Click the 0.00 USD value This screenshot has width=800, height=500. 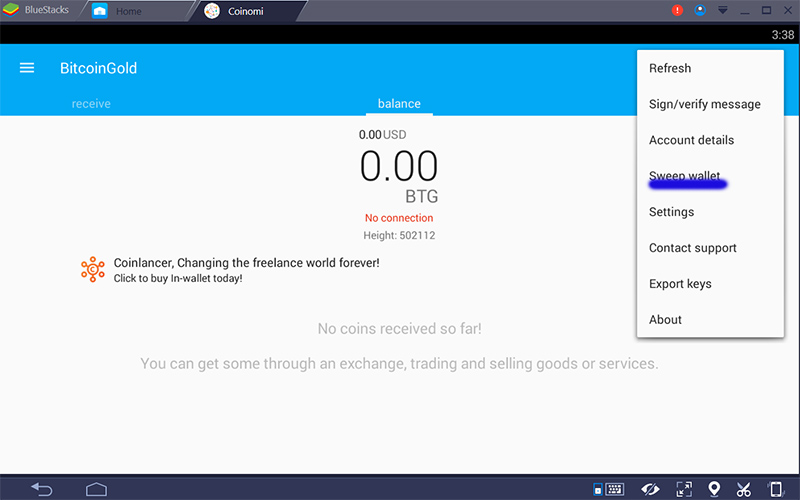(383, 135)
